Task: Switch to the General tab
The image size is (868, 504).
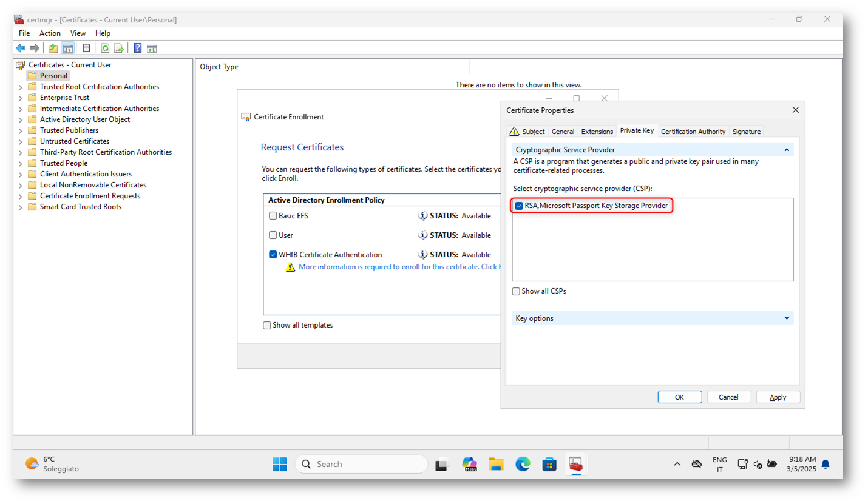Action: coord(563,131)
